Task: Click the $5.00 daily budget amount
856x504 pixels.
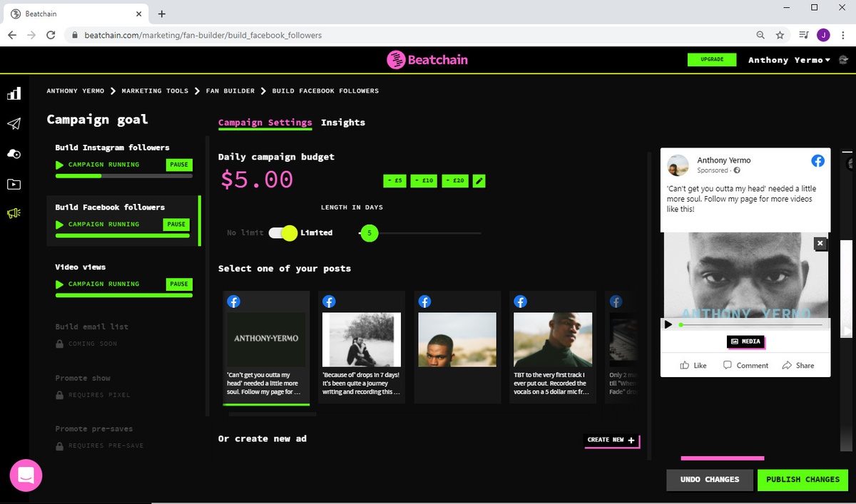Action: (257, 180)
